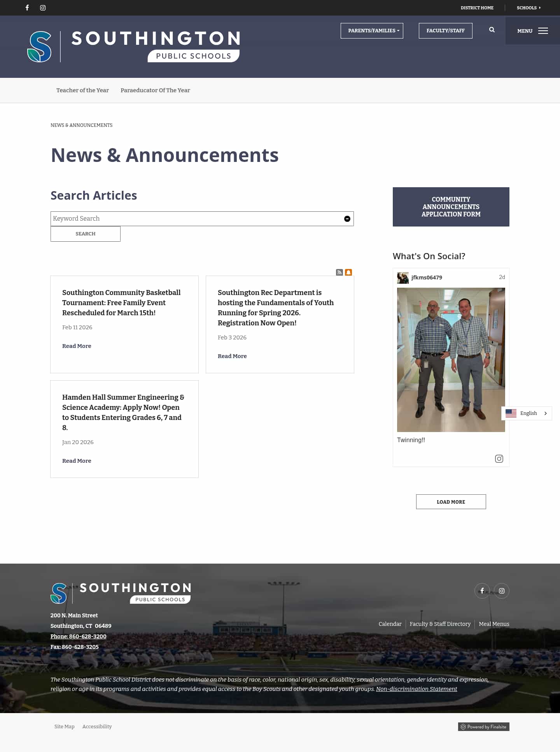Read More on Hamden Hall article
560x752 pixels.
click(x=77, y=461)
